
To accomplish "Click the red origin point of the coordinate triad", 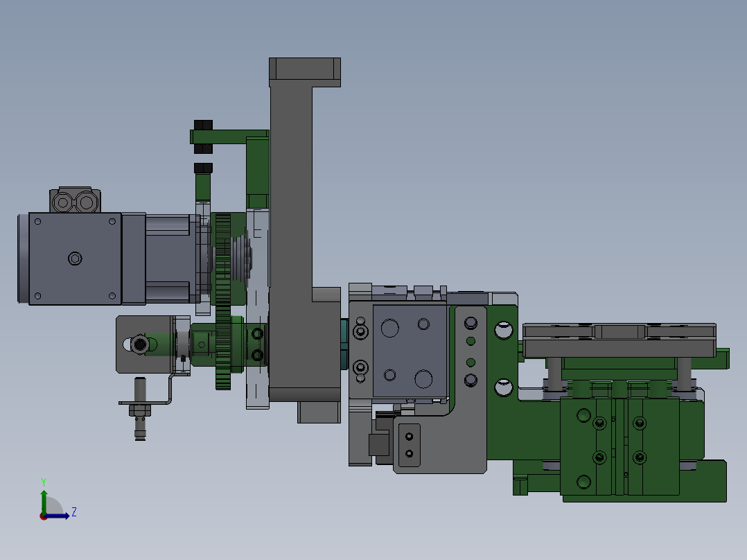I will click(x=43, y=516).
